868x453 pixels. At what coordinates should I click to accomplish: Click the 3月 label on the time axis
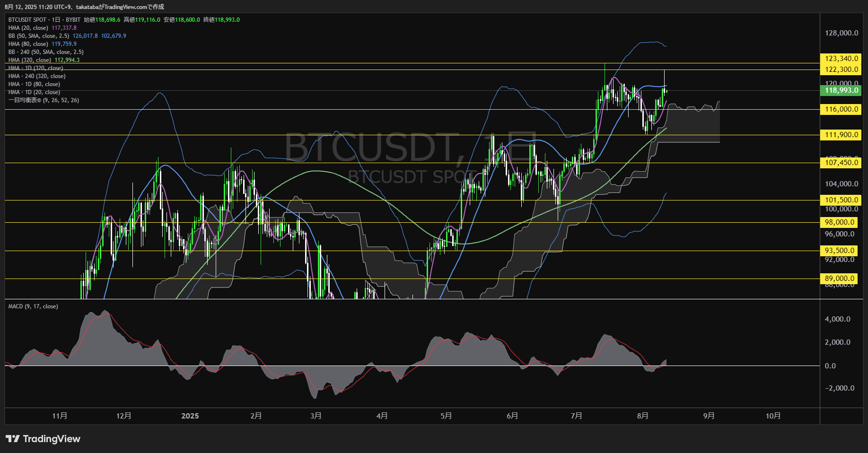pyautogui.click(x=316, y=416)
